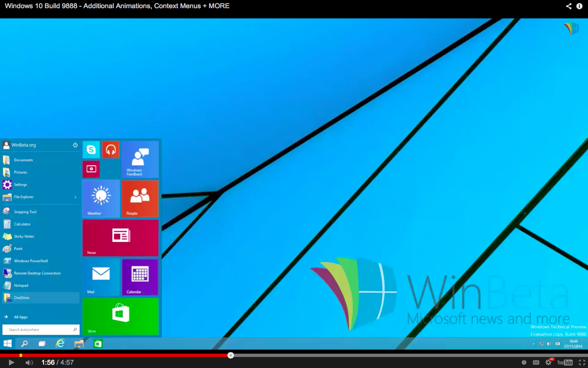Open Documents from the Start menu
588x368 pixels.
(41, 160)
